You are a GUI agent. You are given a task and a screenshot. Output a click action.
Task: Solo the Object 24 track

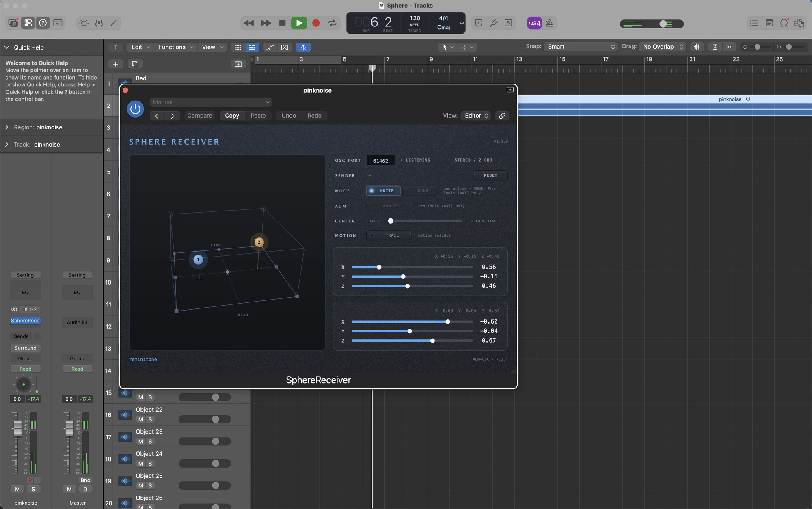click(150, 464)
